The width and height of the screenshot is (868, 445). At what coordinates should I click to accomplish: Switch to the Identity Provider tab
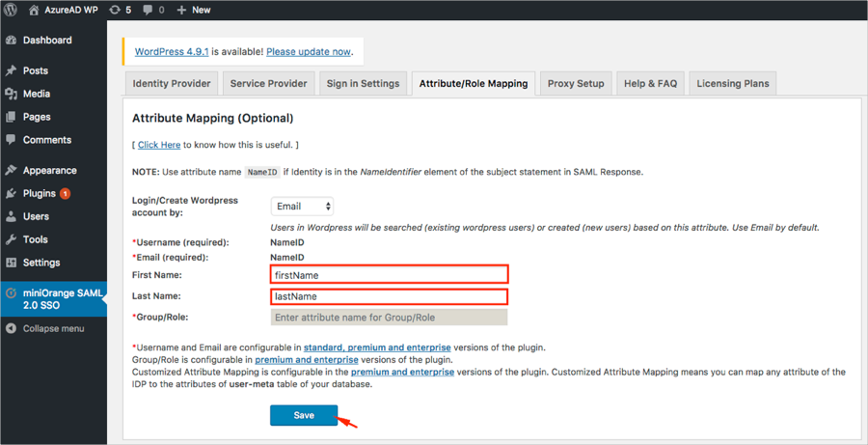tap(172, 84)
